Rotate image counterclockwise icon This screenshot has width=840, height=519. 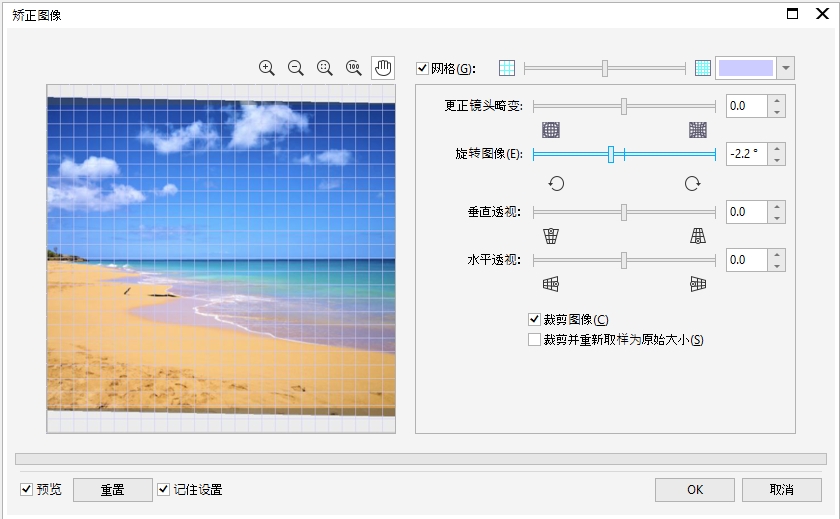tap(557, 183)
